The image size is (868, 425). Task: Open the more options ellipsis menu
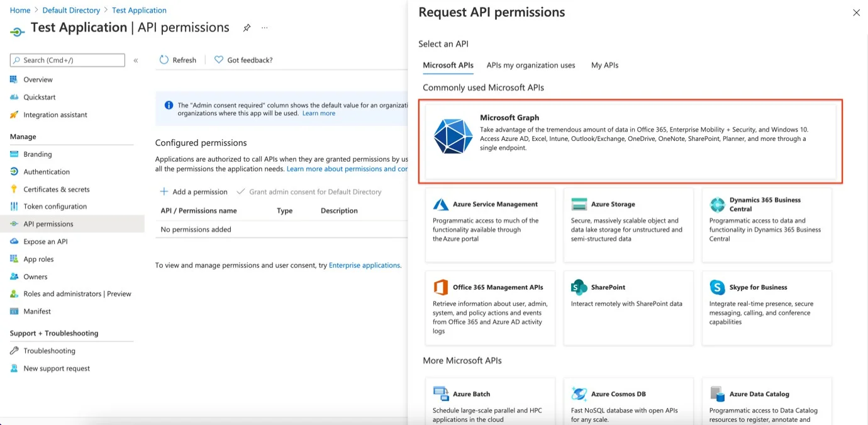pos(265,28)
